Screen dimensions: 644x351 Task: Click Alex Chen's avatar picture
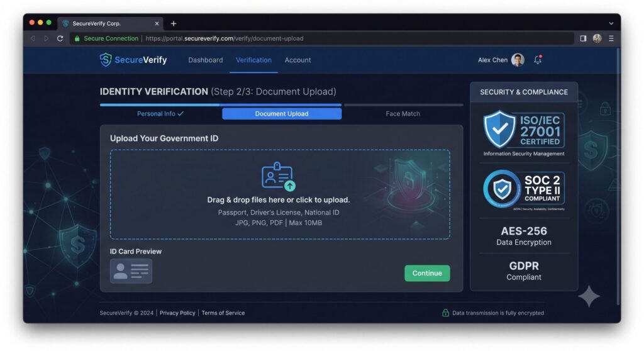pyautogui.click(x=518, y=60)
